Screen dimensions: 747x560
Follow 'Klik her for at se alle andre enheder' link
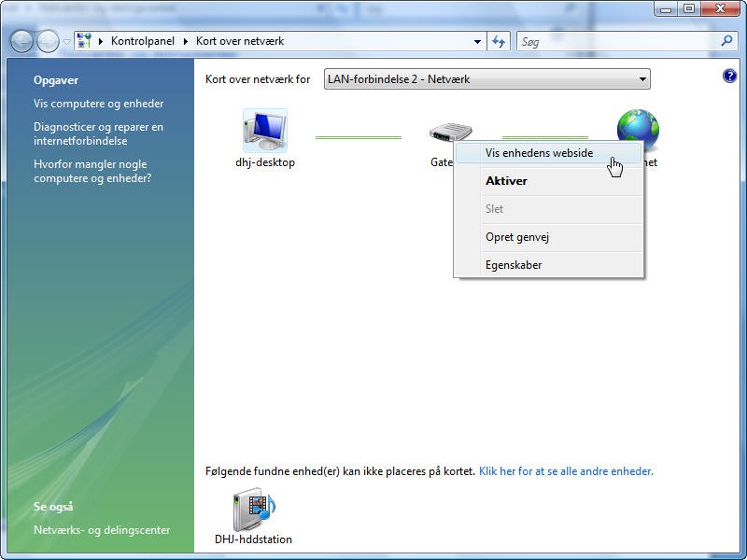tap(566, 471)
